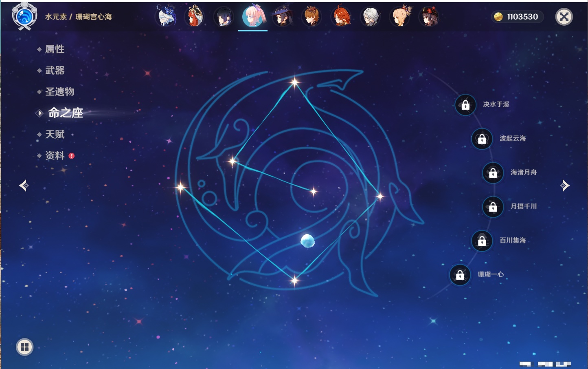This screenshot has width=588, height=369.
Task: Select the third character portrait with dark purple hair
Action: pyautogui.click(x=224, y=17)
